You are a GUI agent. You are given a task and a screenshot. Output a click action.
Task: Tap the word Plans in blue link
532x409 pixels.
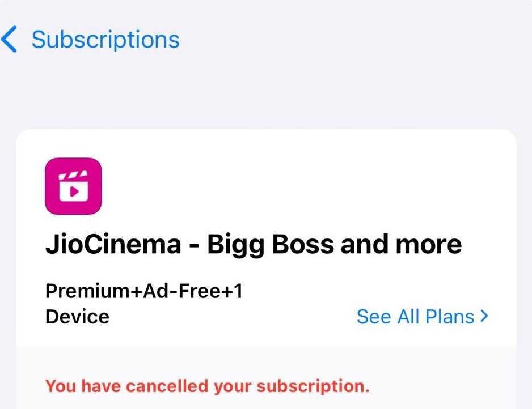(x=450, y=317)
